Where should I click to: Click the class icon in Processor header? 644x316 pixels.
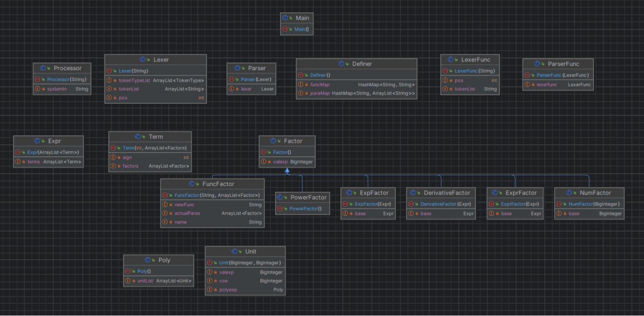pos(43,68)
